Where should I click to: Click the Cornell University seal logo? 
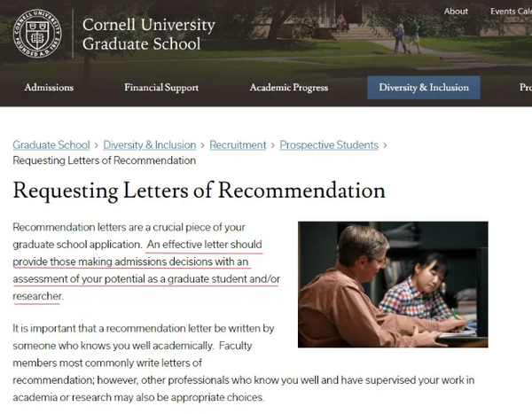37,34
